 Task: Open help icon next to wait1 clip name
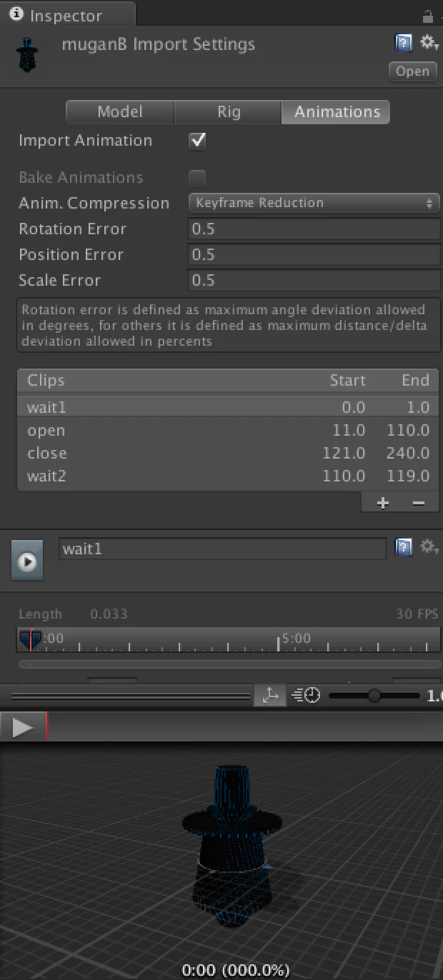(404, 548)
